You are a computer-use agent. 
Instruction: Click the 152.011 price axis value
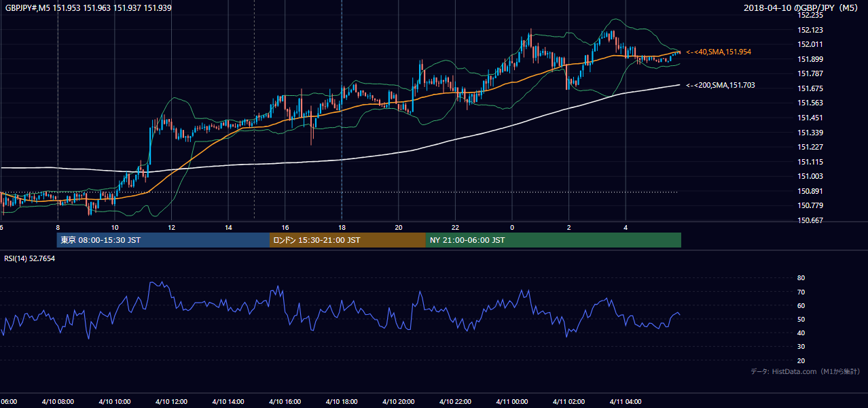[811, 44]
